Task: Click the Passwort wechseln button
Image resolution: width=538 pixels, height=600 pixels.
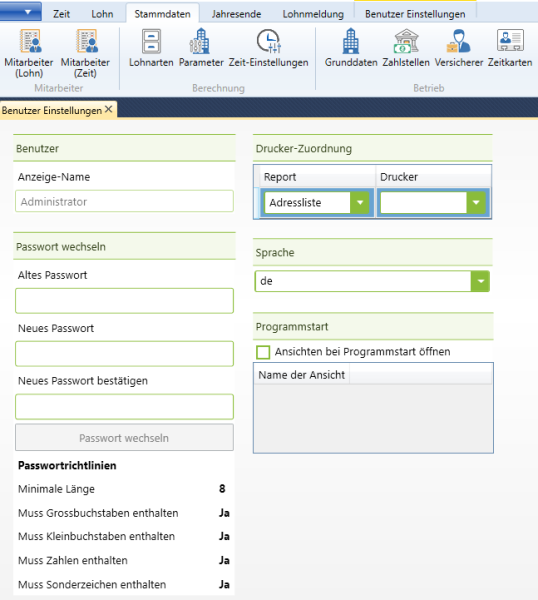Action: point(124,437)
